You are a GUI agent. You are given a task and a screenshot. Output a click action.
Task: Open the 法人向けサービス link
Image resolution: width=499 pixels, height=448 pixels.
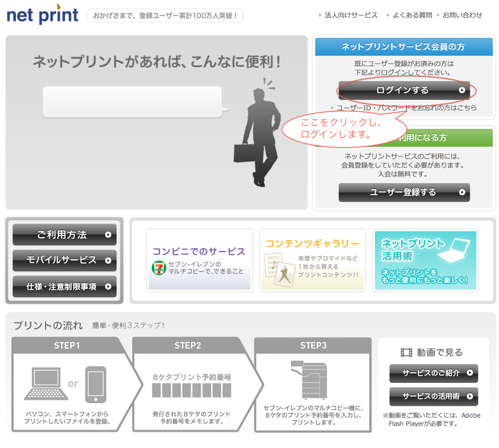(351, 15)
